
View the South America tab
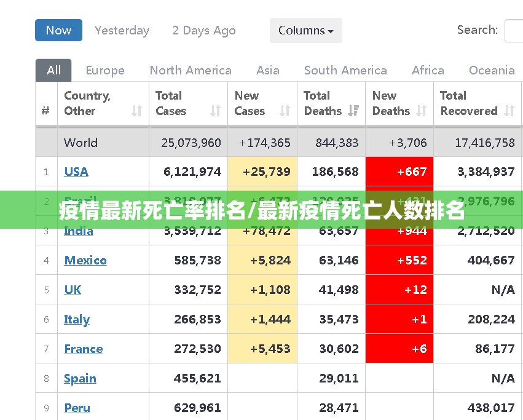(x=345, y=70)
